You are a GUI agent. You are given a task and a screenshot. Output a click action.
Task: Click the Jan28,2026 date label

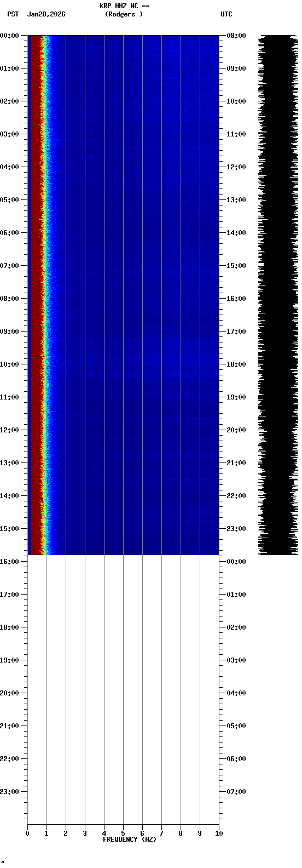47,14
